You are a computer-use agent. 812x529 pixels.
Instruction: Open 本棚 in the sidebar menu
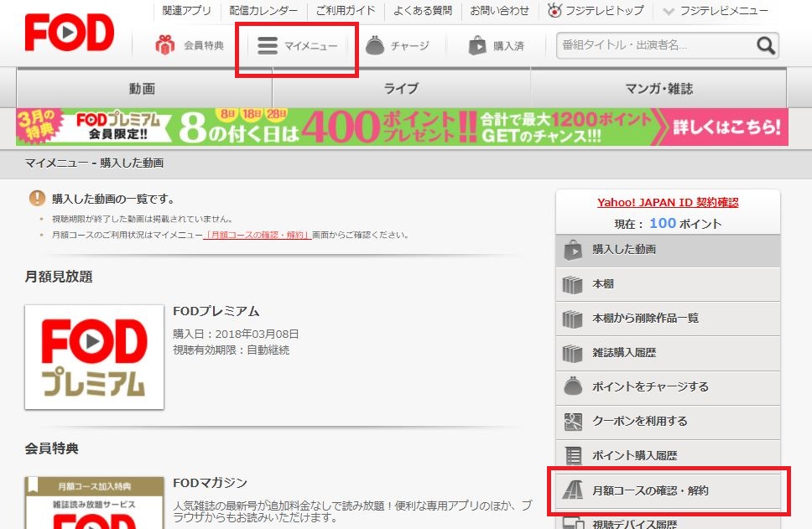(x=668, y=284)
